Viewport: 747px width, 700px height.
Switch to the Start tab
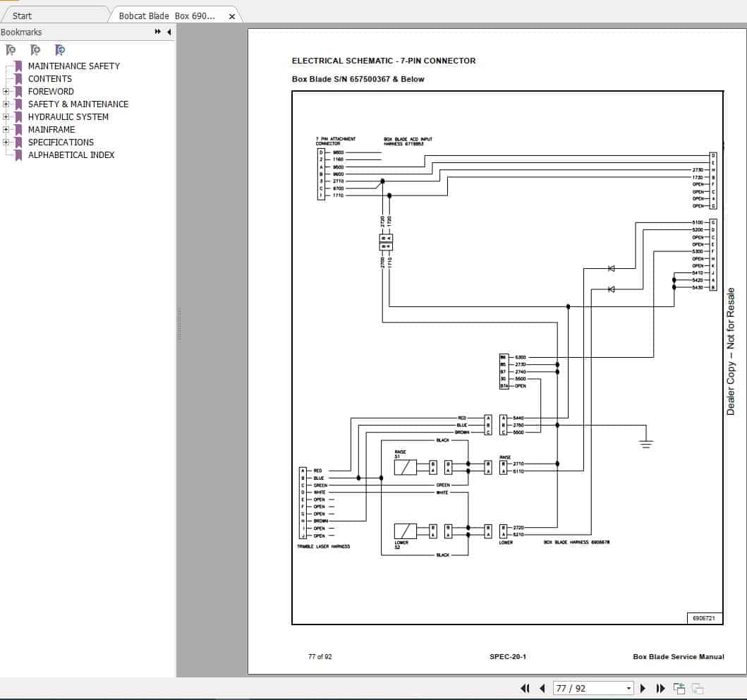click(23, 16)
